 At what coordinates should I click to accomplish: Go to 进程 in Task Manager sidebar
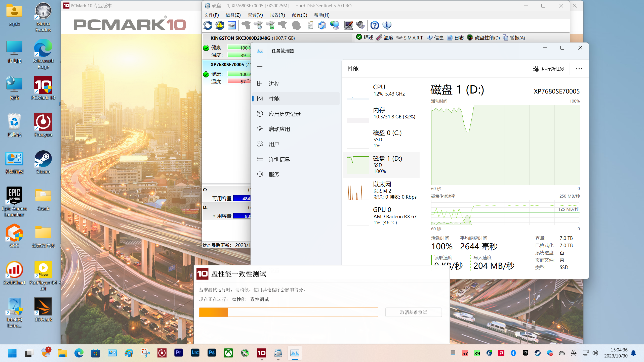(296, 84)
